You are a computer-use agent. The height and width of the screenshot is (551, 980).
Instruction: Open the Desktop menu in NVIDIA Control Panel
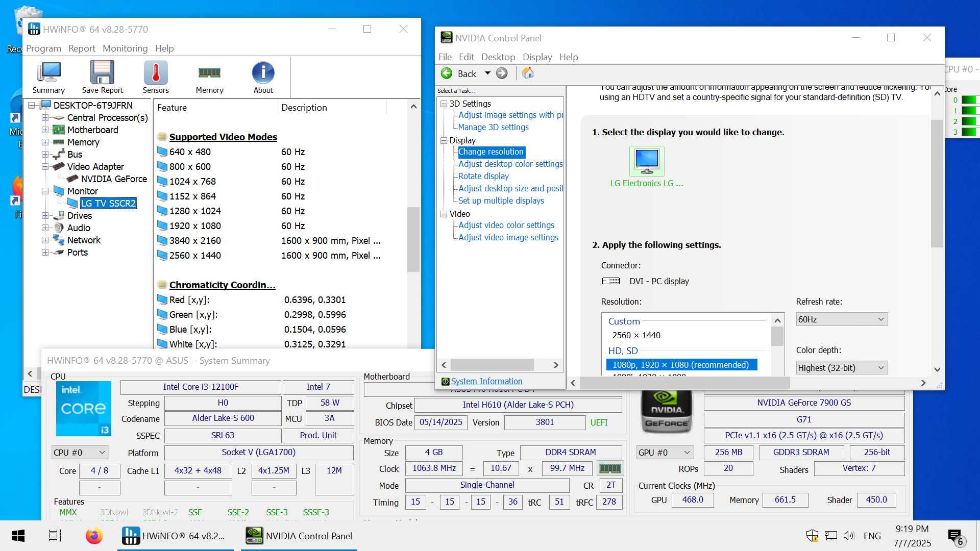pos(498,57)
